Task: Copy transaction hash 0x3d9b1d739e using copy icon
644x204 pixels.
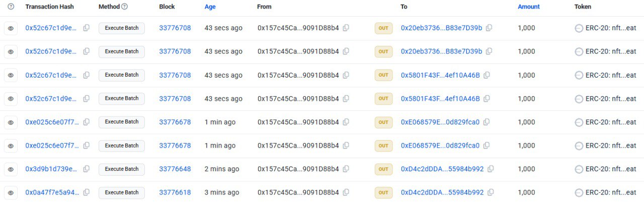Action: [x=87, y=169]
